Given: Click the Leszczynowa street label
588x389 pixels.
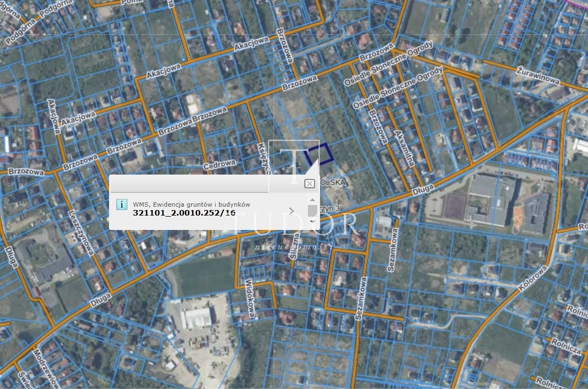Looking at the screenshot, I should (81, 233).
